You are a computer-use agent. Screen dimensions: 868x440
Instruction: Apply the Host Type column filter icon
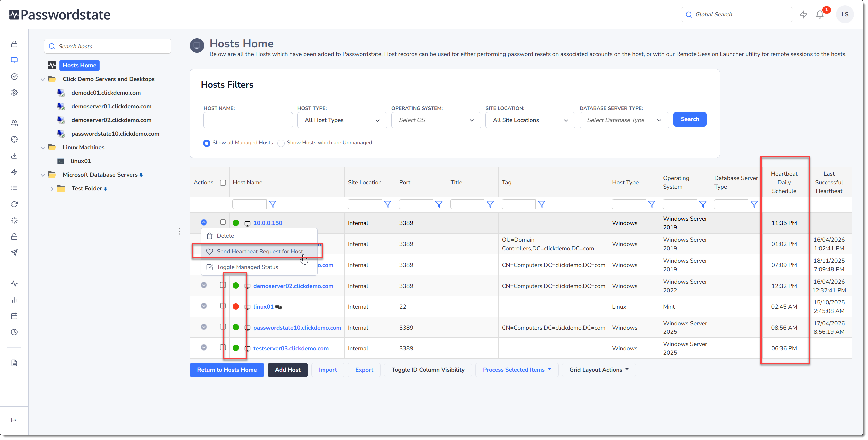pyautogui.click(x=652, y=204)
